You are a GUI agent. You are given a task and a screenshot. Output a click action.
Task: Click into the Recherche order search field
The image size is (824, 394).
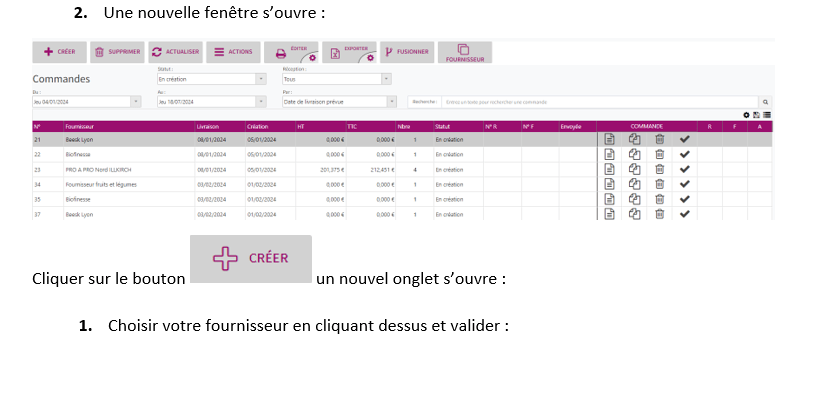coord(600,102)
